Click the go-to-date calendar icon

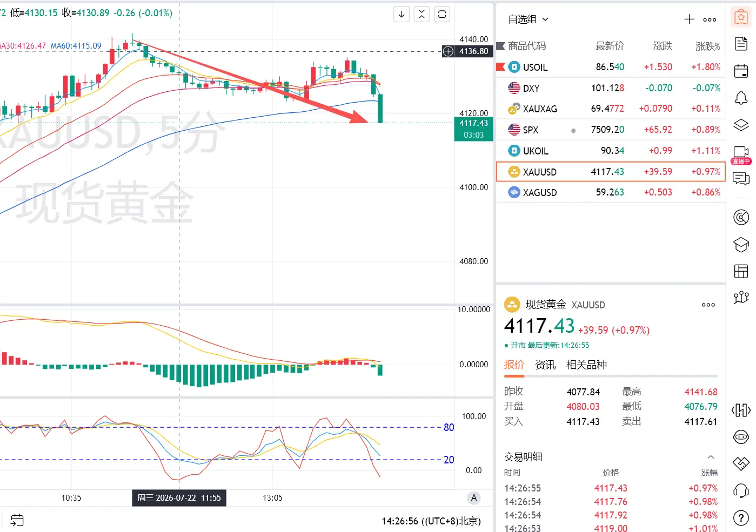[17, 520]
